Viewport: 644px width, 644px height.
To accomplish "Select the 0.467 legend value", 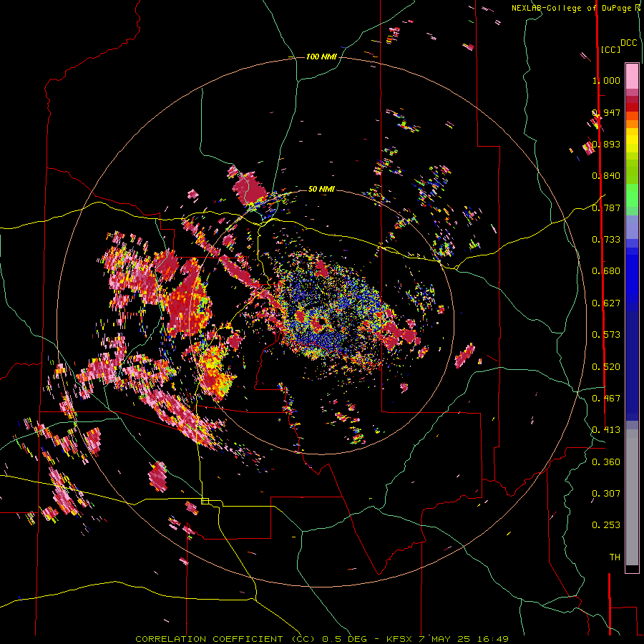I will pos(606,399).
